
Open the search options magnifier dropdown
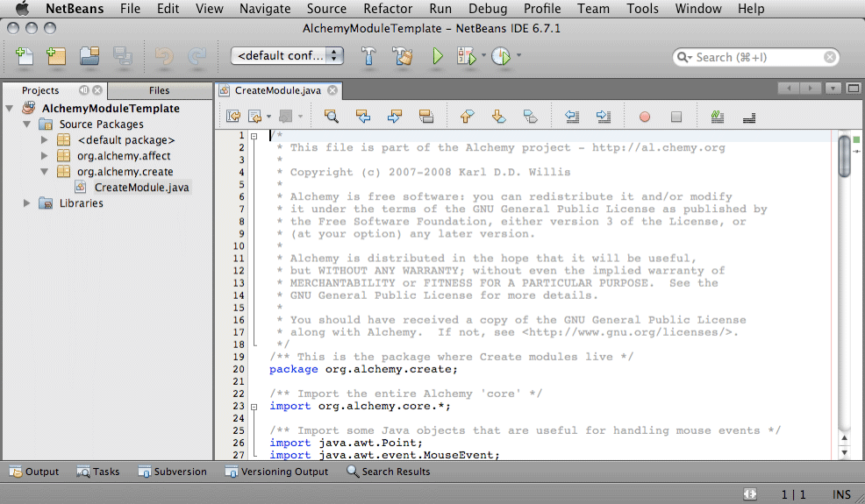(684, 57)
